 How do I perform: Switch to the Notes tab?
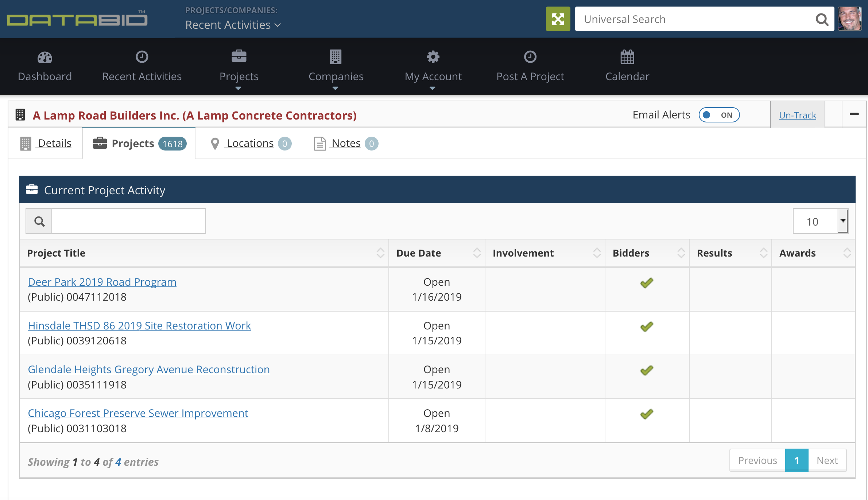pos(346,143)
